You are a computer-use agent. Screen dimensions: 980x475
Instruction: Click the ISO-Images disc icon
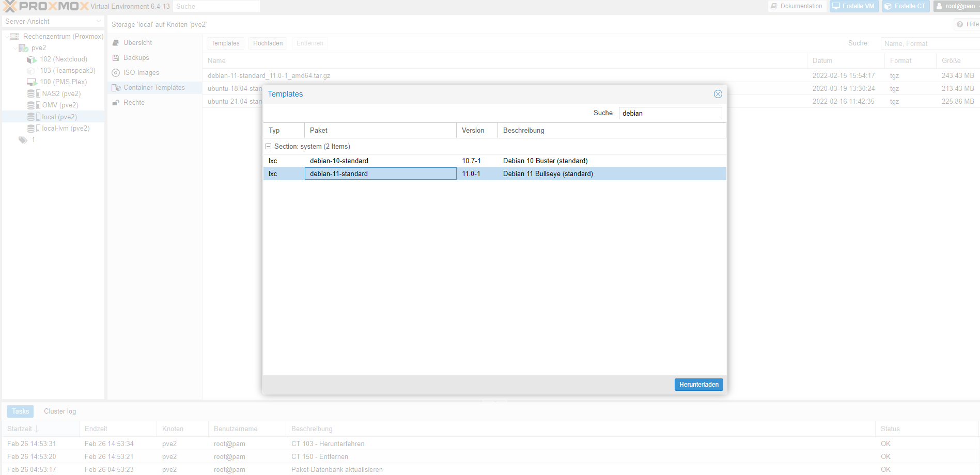click(x=116, y=73)
